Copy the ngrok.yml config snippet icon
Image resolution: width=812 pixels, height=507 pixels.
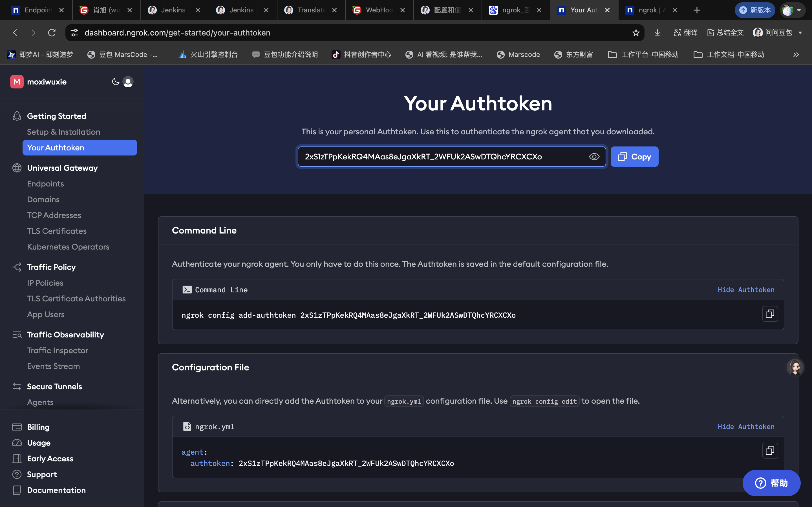(x=770, y=451)
